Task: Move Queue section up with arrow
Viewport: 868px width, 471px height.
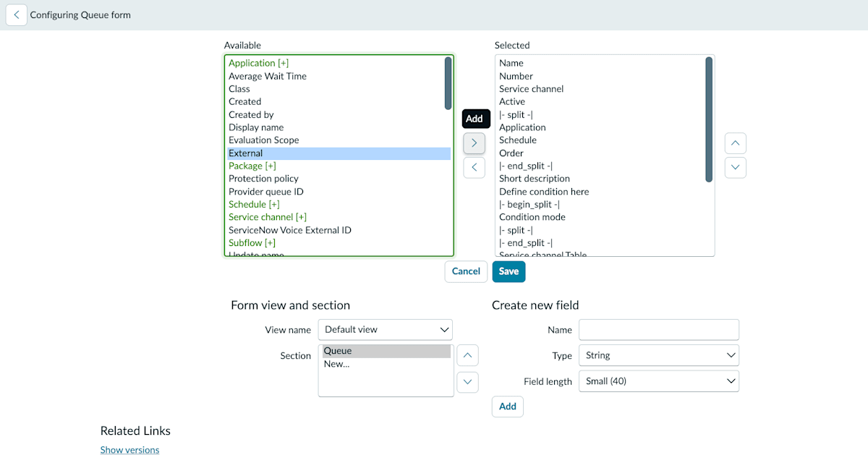Action: pos(467,355)
